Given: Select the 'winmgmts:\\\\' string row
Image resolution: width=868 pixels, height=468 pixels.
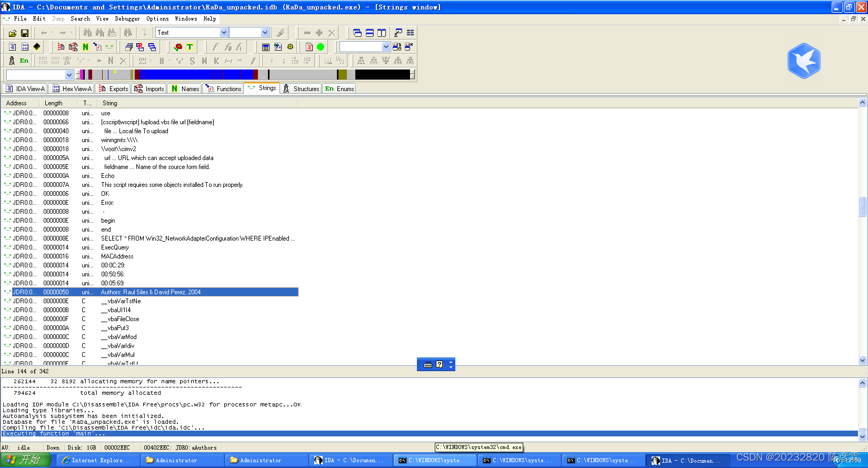Looking at the screenshot, I should pyautogui.click(x=150, y=140).
